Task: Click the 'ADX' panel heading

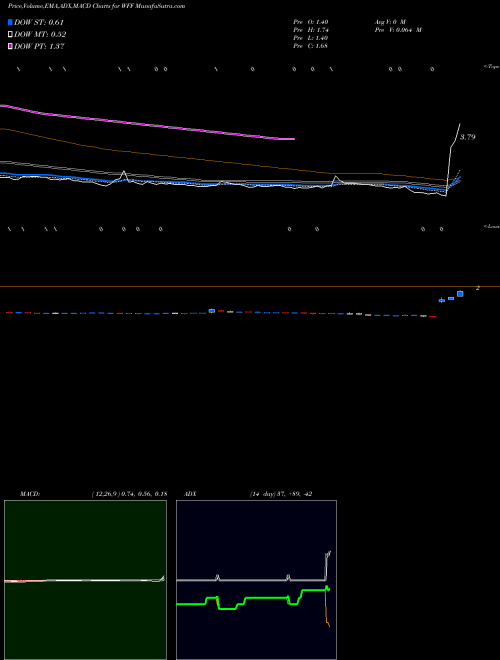Action: pyautogui.click(x=190, y=494)
